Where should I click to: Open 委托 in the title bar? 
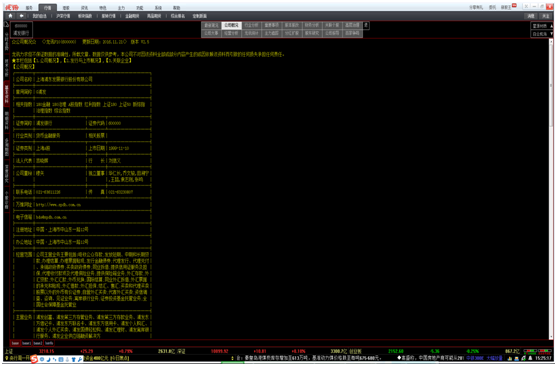tap(492, 7)
